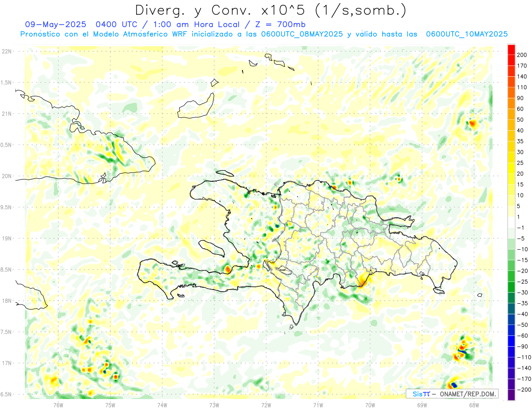Click the '0600UTC_08MAY2025' initialization time
The width and height of the screenshot is (532, 411).
(x=302, y=34)
